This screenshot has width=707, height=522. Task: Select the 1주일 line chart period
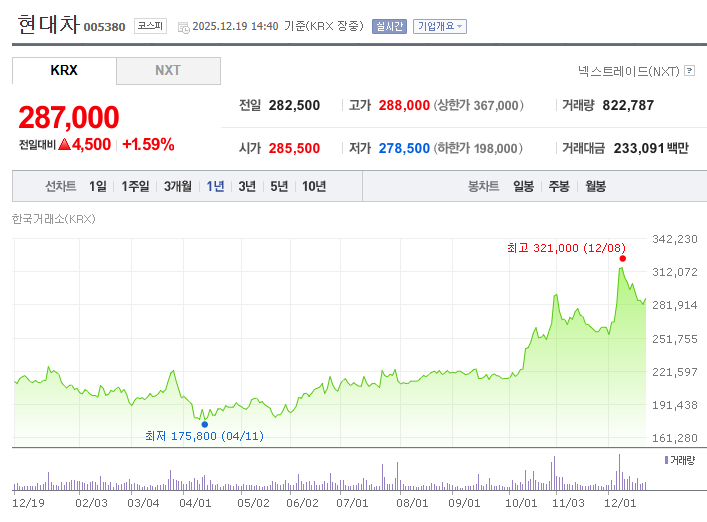[x=135, y=186]
